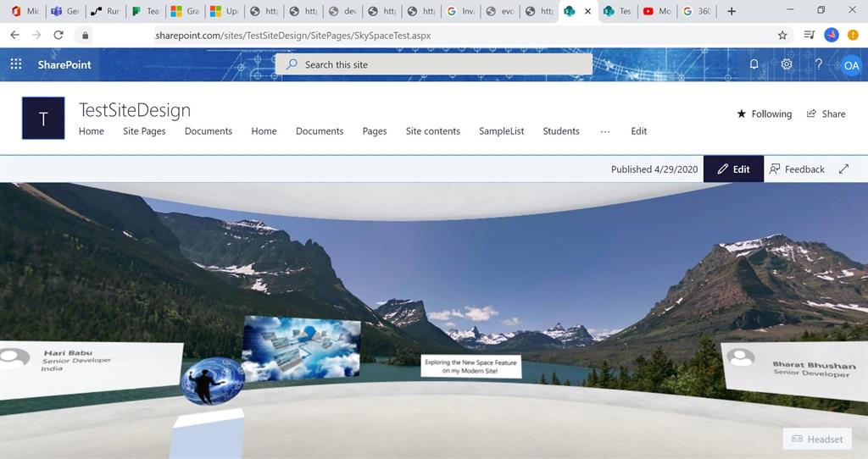Click the TestSiteDesign site logo tile
Screen dimensions: 868x459
[x=43, y=118]
